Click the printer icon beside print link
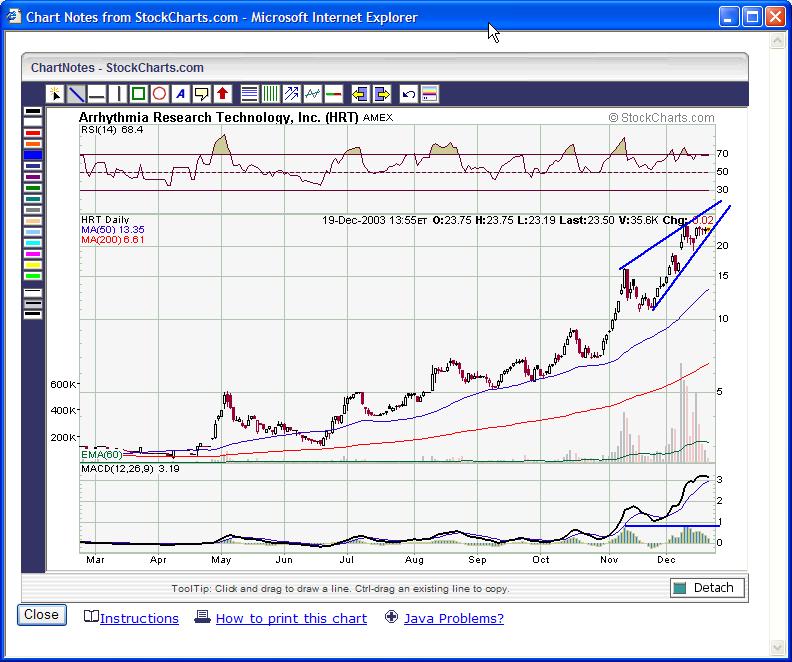792x662 pixels. tap(203, 616)
